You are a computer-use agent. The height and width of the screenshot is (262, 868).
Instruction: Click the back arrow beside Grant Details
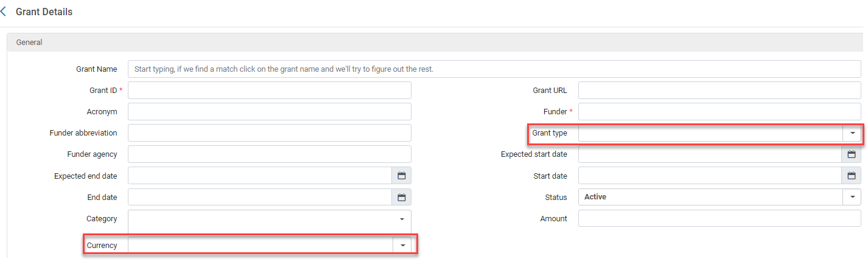tap(4, 12)
